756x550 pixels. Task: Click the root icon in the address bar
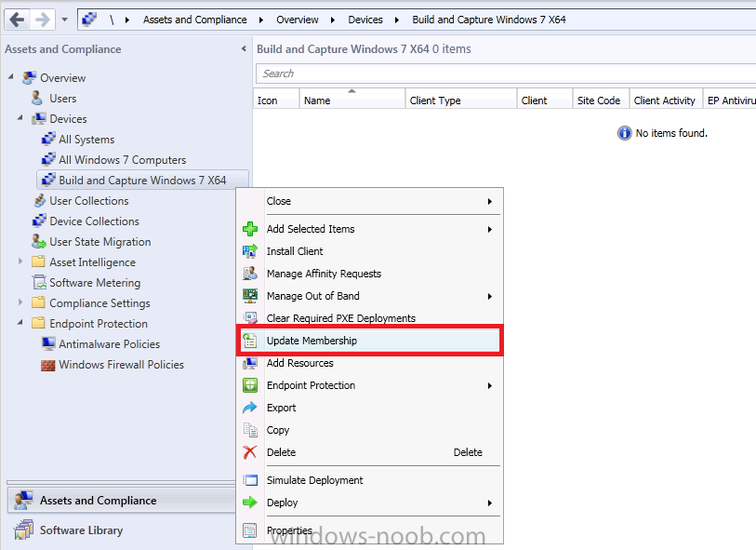point(89,20)
